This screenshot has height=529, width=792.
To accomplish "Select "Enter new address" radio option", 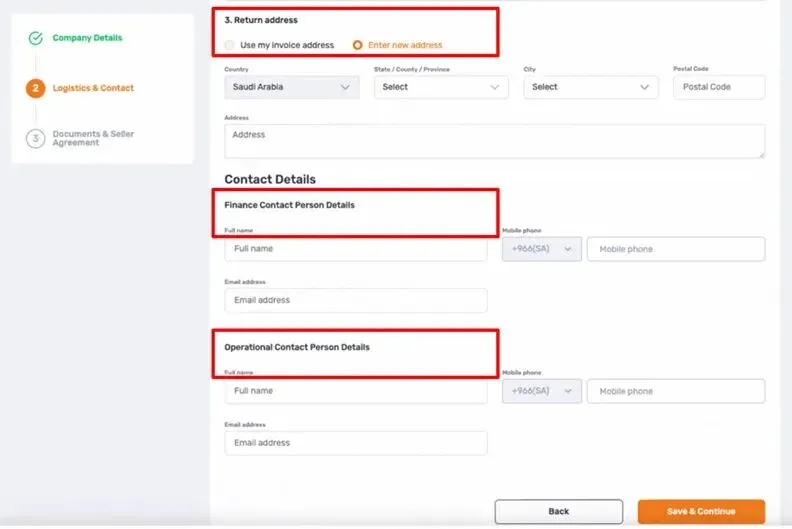I will point(358,45).
